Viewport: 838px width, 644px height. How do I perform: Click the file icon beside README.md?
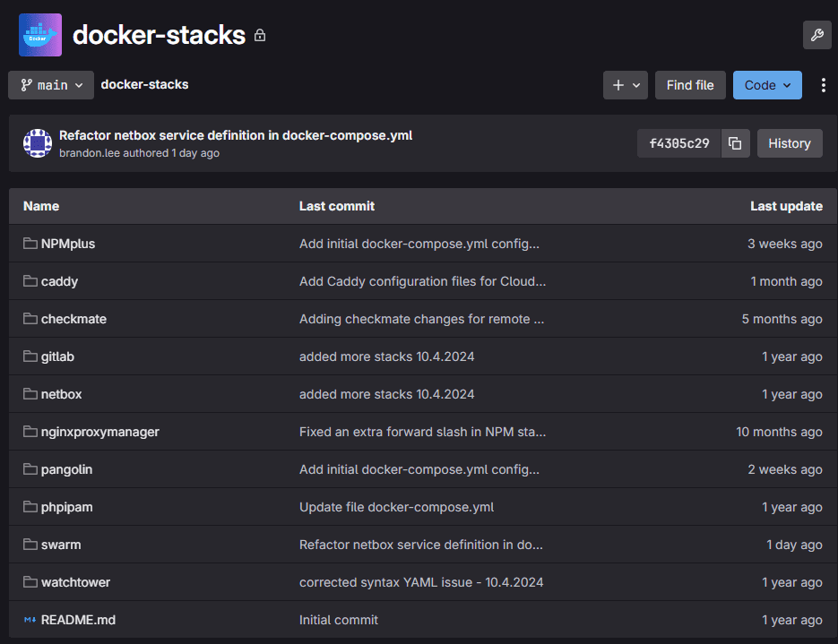(29, 620)
